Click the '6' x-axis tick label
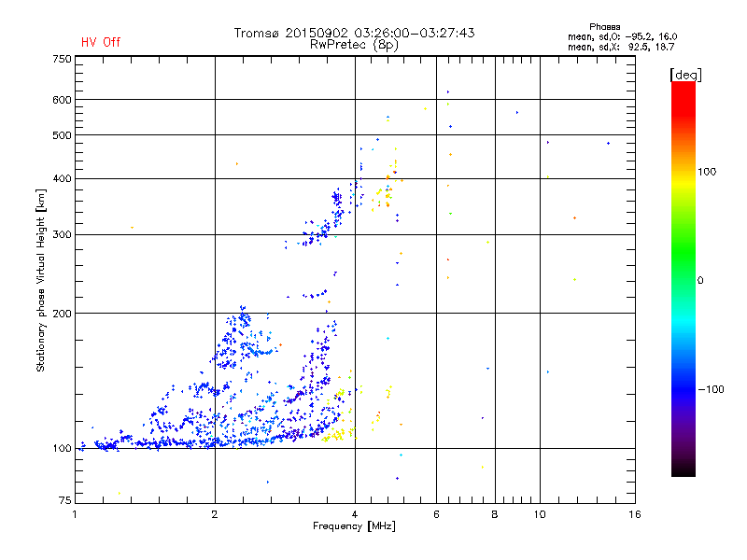The image size is (747, 560). pyautogui.click(x=436, y=514)
